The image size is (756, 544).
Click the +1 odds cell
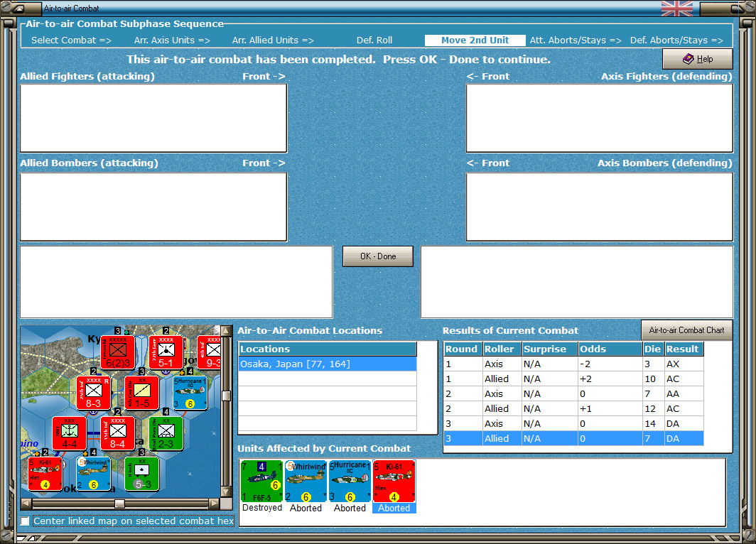610,408
